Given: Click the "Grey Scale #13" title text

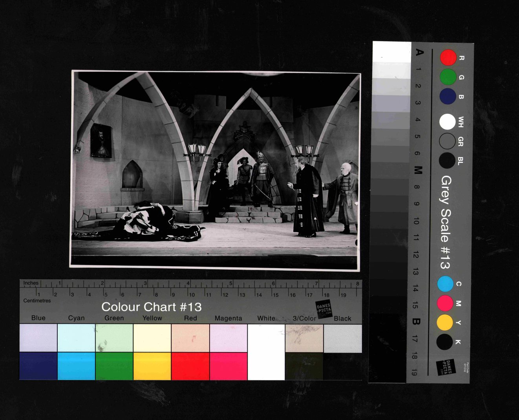Looking at the screenshot, I should [446, 222].
